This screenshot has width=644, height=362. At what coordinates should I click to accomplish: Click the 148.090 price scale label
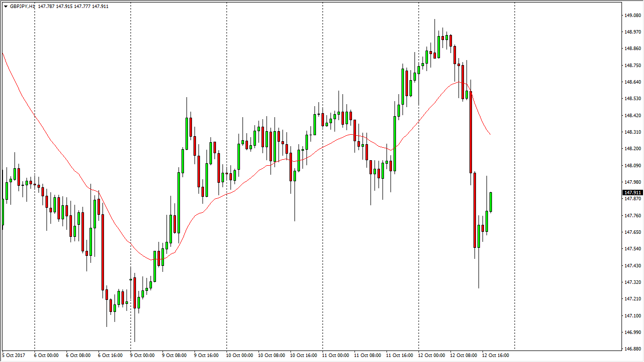(632, 166)
